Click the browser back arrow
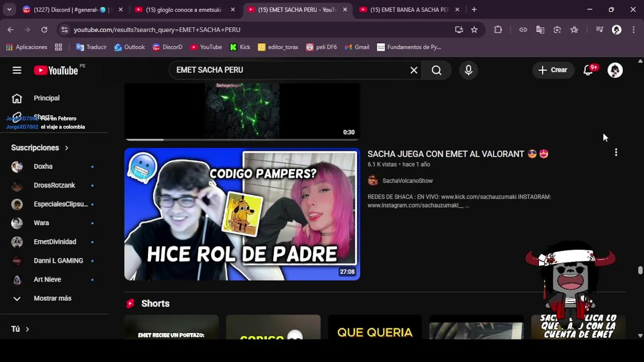Viewport: 644px width, 362px height. 11,30
